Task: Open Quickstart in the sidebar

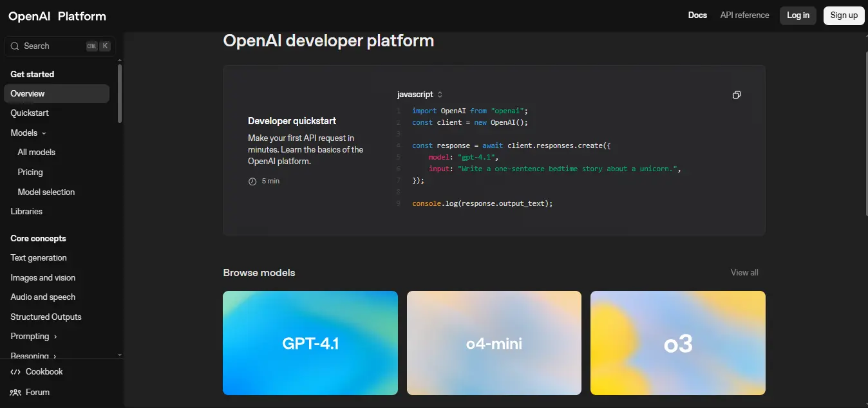Action: pos(30,113)
